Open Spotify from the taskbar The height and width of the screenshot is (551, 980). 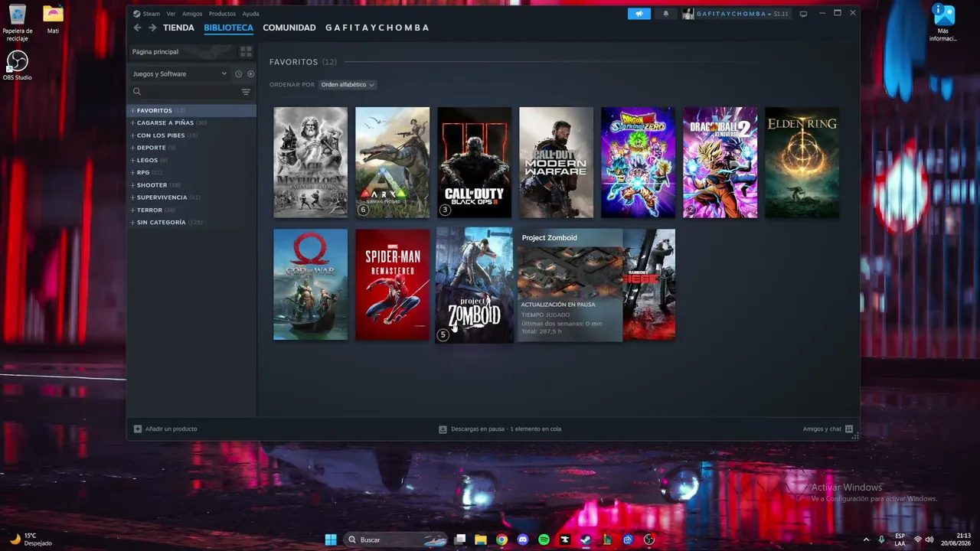[544, 540]
